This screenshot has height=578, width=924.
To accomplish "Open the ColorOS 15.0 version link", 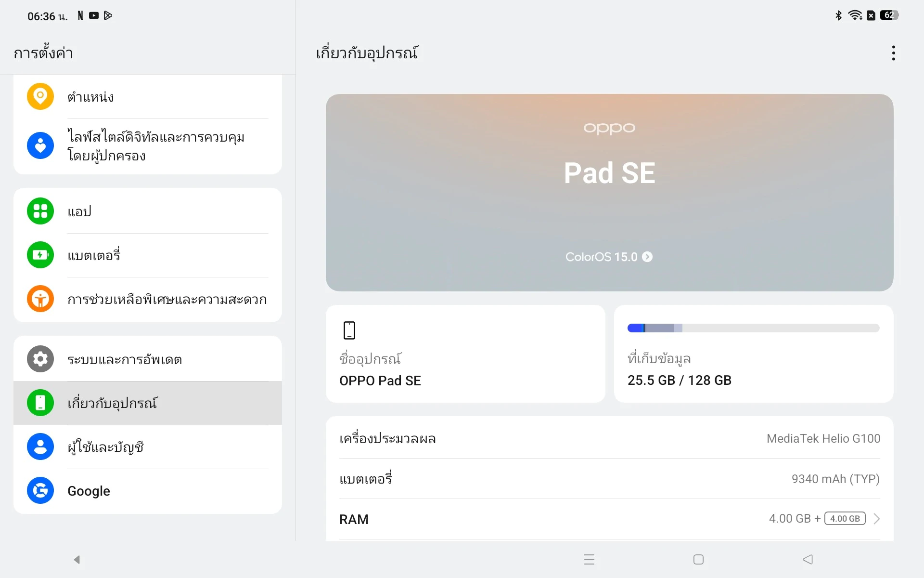I will [609, 257].
